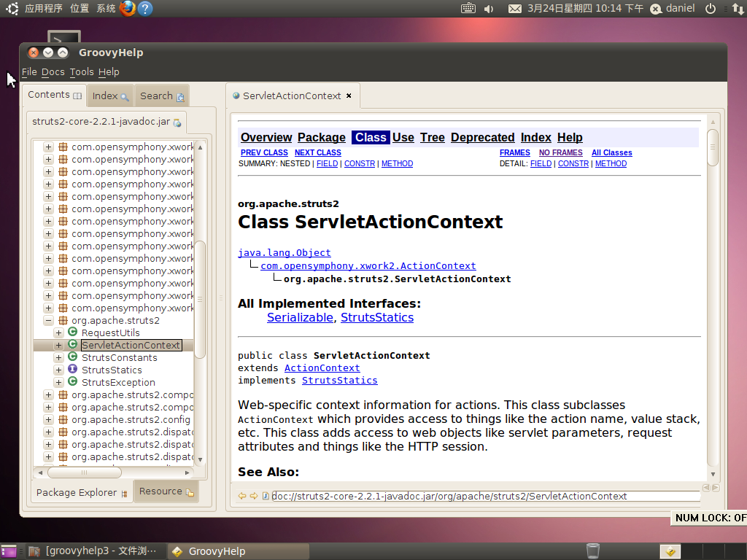Click the interface icon beside StrutsStatics
The width and height of the screenshot is (747, 560).
click(72, 370)
